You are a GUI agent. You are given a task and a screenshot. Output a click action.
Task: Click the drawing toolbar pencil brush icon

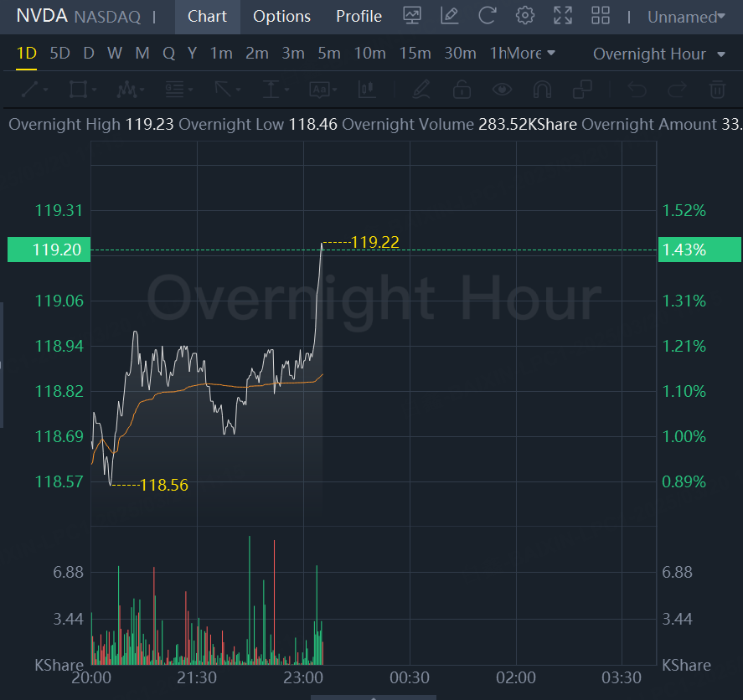421,89
